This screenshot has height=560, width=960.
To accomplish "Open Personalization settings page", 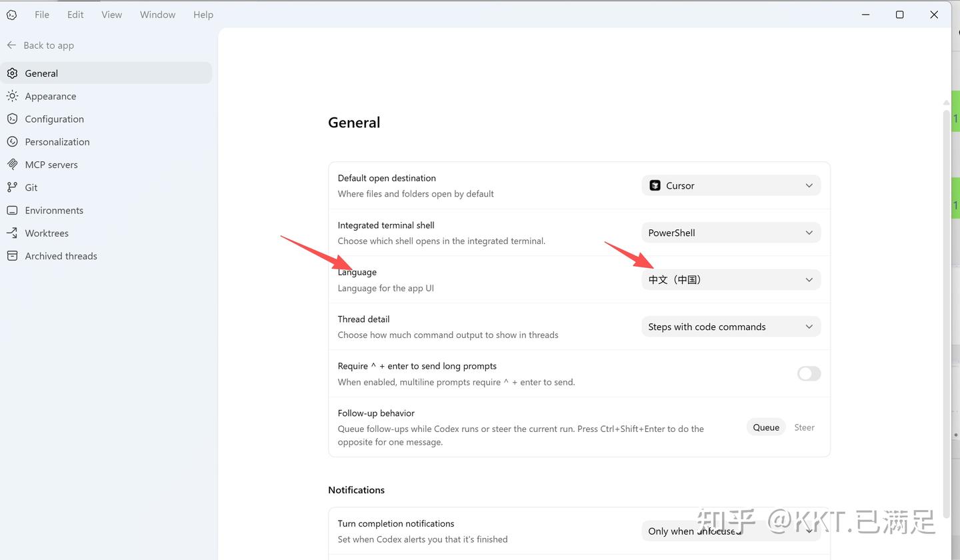I will tap(107, 141).
